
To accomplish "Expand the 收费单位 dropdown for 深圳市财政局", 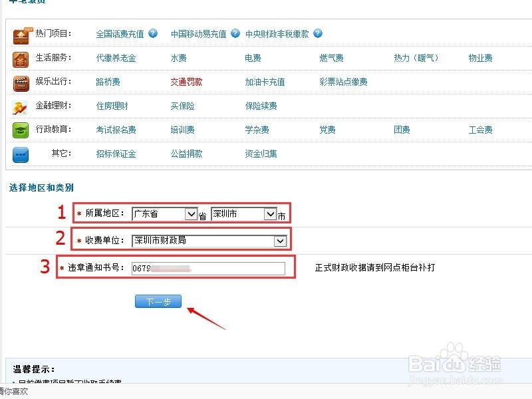I will pyautogui.click(x=282, y=240).
